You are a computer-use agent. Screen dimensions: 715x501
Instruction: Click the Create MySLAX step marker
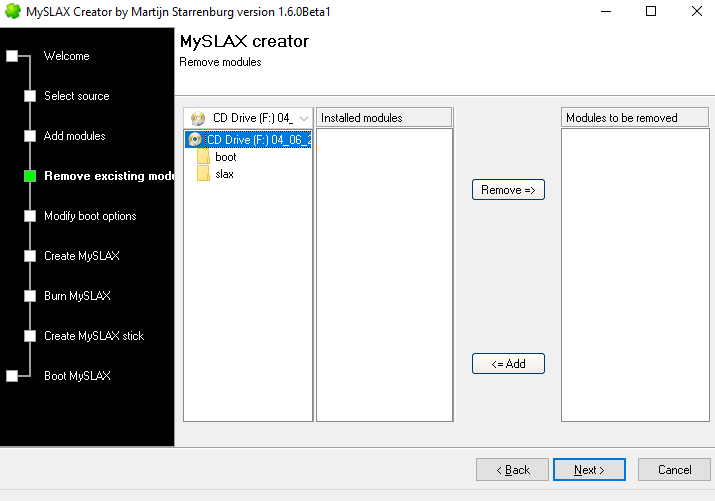(30, 256)
